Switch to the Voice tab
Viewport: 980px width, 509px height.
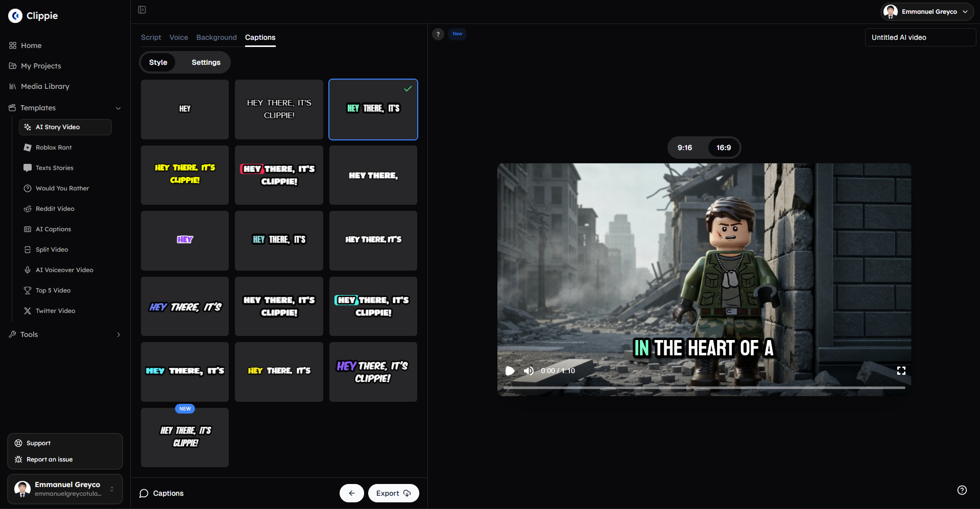(x=179, y=37)
